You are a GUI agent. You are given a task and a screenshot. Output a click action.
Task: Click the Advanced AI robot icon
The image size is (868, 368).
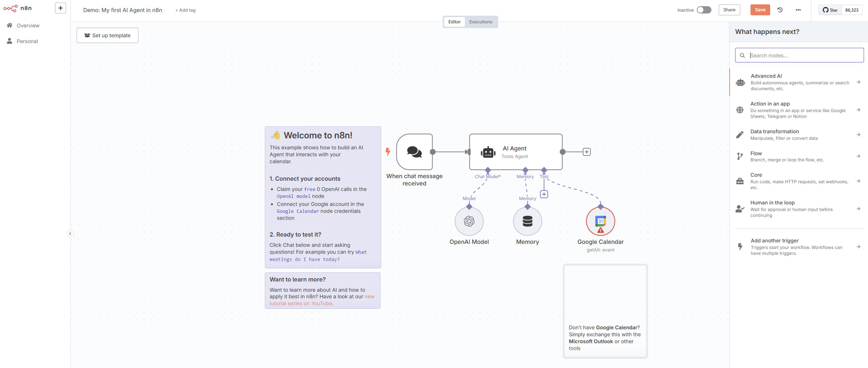click(741, 83)
